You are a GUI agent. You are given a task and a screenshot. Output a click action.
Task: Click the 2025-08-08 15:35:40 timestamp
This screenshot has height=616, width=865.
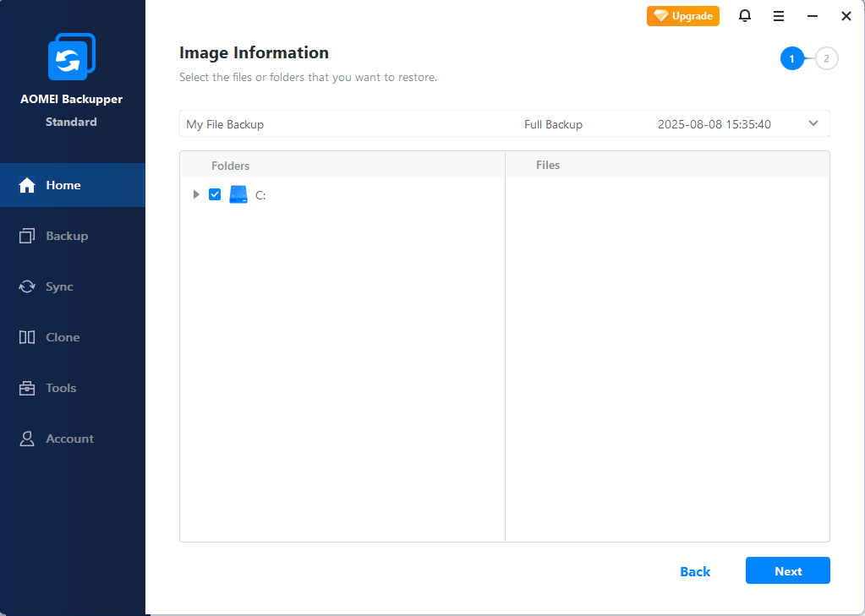(x=714, y=124)
